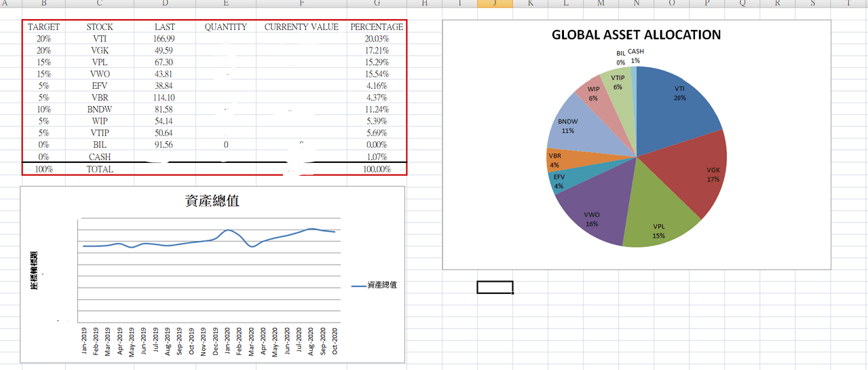Select the vertical axis title 座標軸標題
868x370 pixels.
[33, 271]
